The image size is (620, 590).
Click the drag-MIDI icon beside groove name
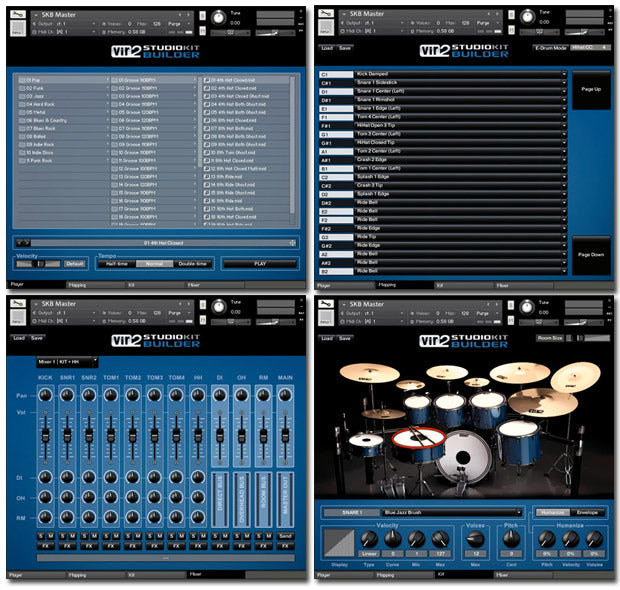pyautogui.click(x=292, y=243)
